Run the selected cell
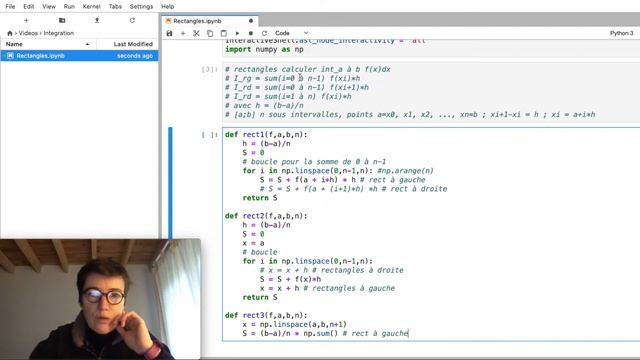Viewport: 640px width, 360px height. [237, 33]
